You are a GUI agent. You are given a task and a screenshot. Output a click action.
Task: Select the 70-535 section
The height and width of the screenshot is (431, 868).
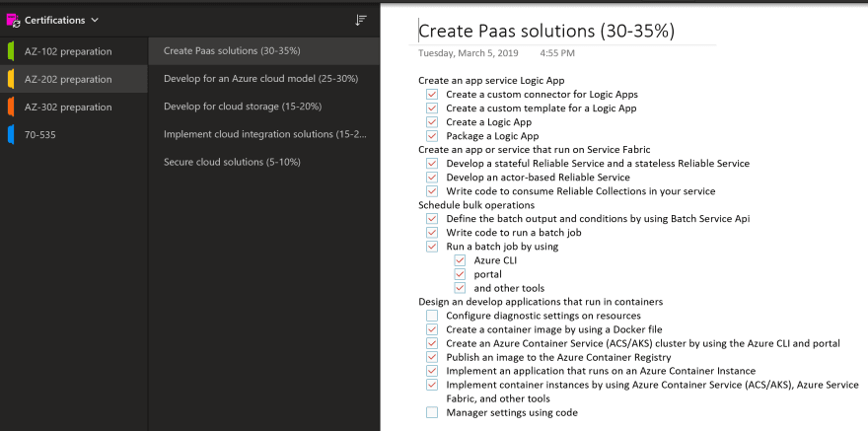pos(74,134)
